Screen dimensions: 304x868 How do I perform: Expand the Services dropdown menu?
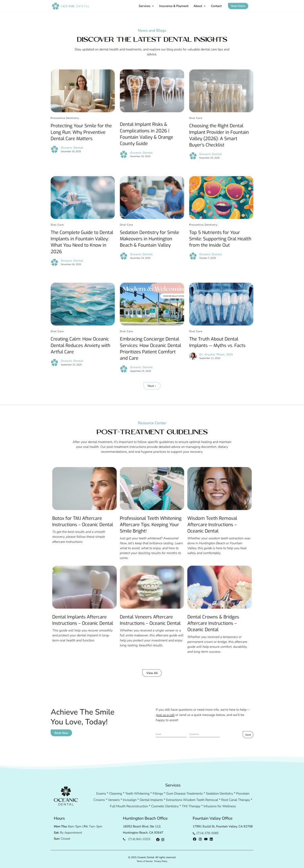[146, 6]
